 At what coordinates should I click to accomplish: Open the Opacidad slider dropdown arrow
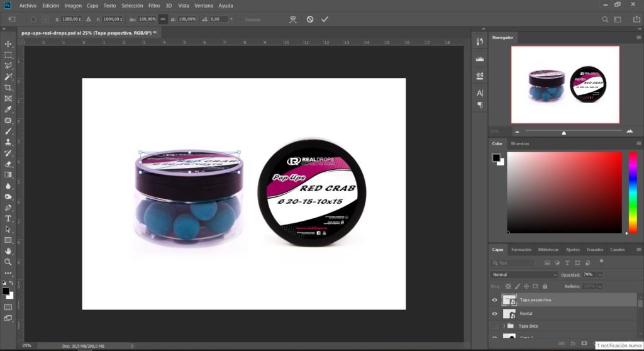[599, 274]
